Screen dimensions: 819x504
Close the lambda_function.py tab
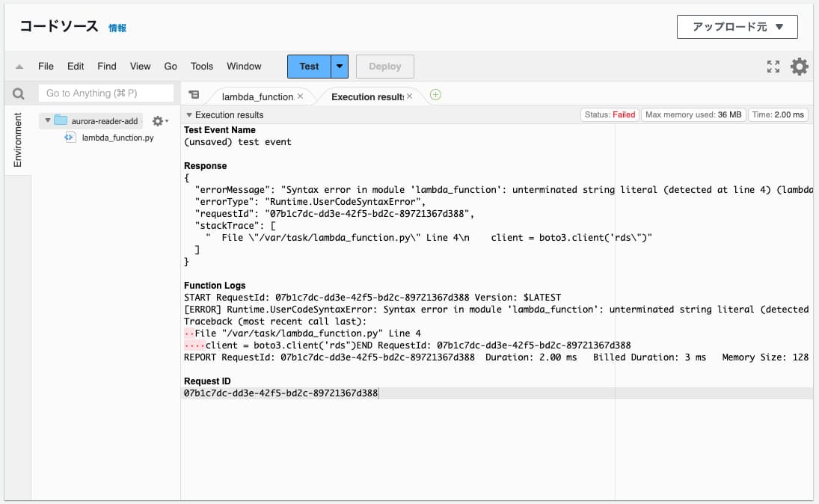coord(301,96)
